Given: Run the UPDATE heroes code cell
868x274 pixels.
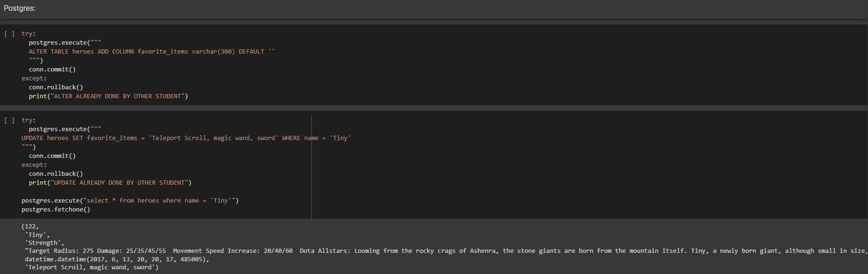Looking at the screenshot, I should click(9, 120).
